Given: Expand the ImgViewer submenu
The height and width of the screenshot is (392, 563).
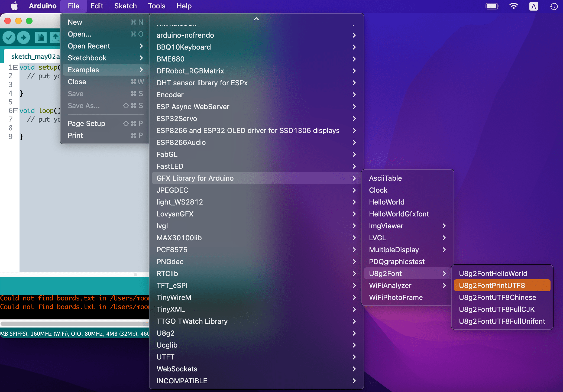Looking at the screenshot, I should tap(444, 226).
